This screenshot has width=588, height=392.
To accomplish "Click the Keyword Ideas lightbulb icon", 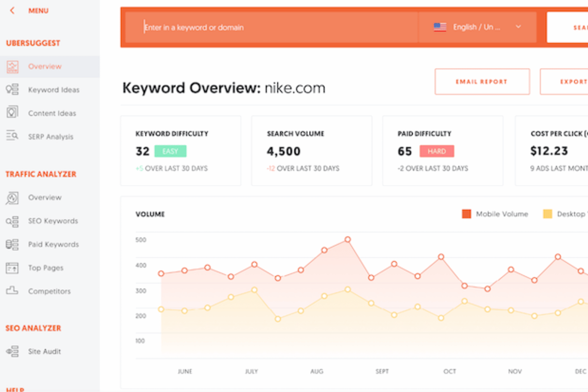I will pos(12,90).
